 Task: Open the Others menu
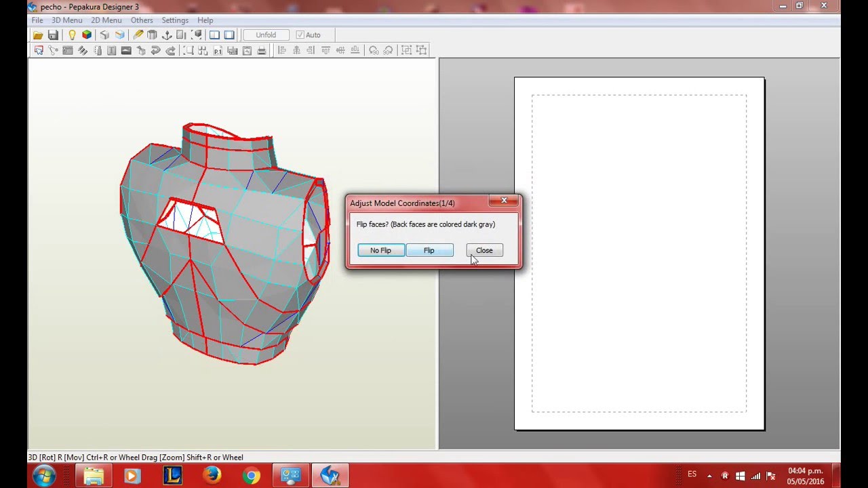click(142, 20)
